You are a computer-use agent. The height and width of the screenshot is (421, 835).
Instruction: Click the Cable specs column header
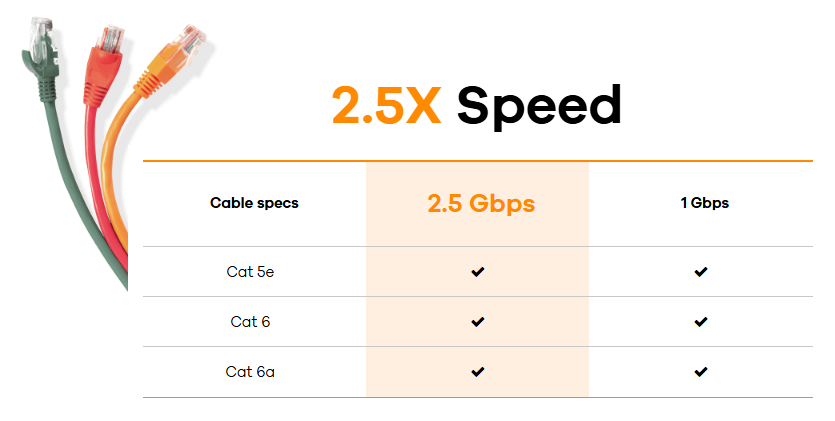(x=254, y=203)
